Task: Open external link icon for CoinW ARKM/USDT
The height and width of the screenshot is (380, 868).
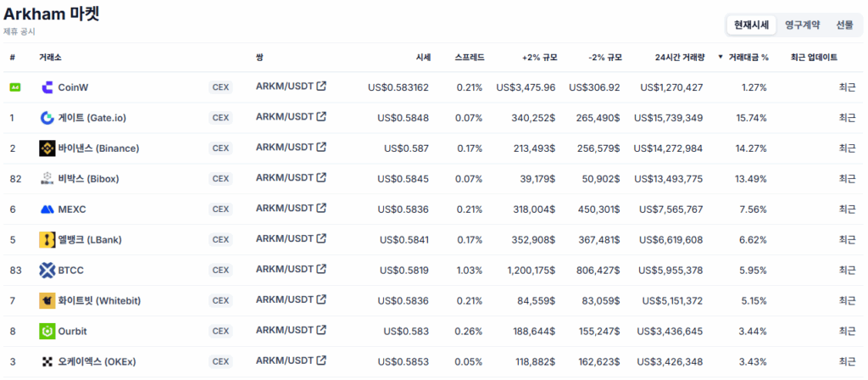Action: click(321, 87)
